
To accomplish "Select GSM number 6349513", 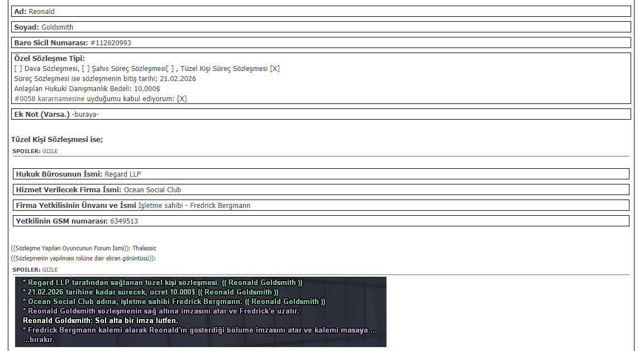I will (124, 221).
